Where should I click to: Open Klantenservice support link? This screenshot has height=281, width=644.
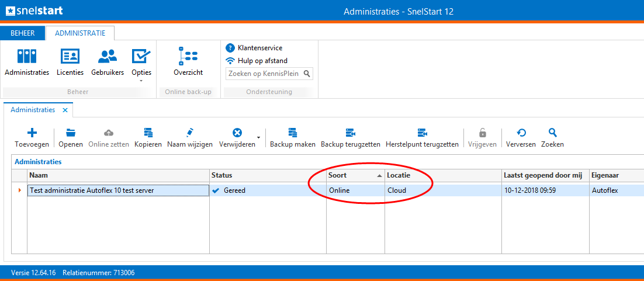[x=259, y=48]
